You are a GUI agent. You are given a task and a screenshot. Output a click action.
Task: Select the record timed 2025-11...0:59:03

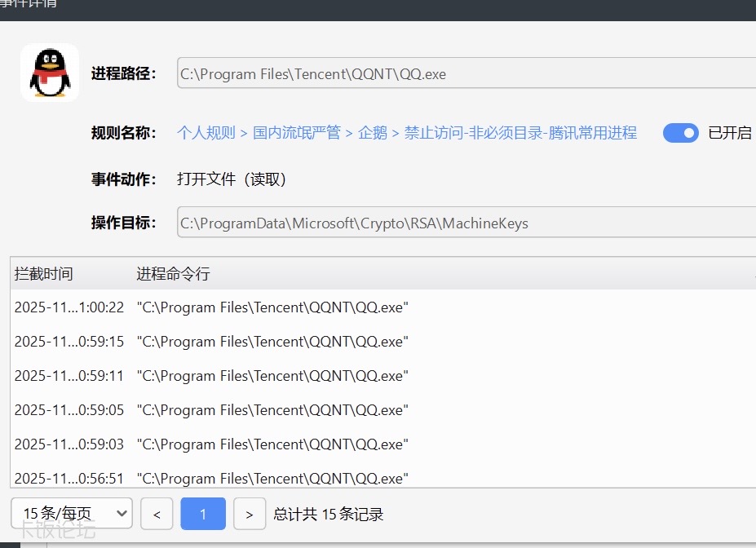[383, 444]
